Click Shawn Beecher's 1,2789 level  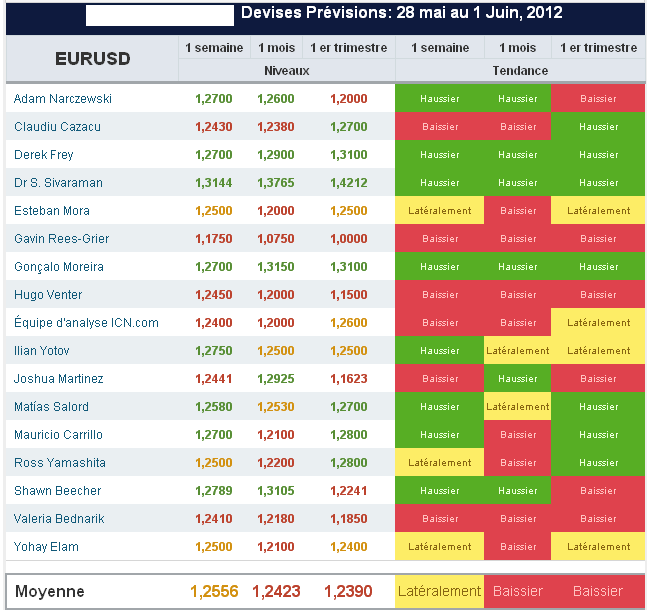(214, 491)
